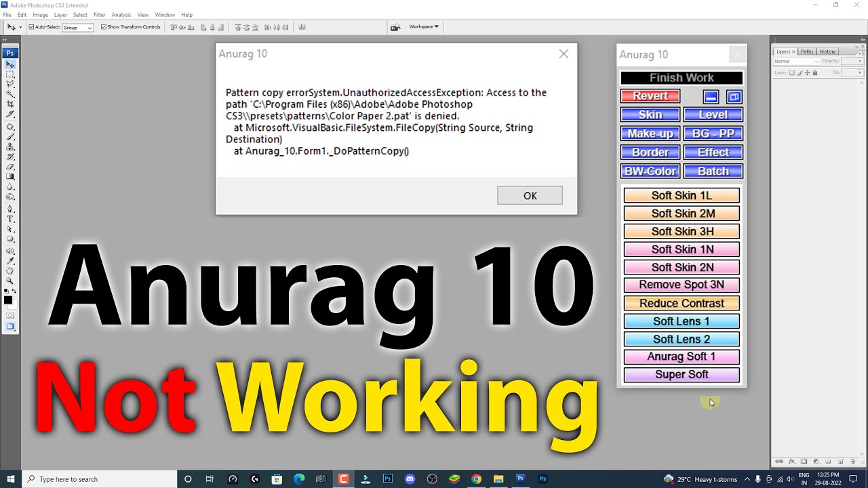This screenshot has height=488, width=868.
Task: Click the Make-up button
Action: point(650,134)
